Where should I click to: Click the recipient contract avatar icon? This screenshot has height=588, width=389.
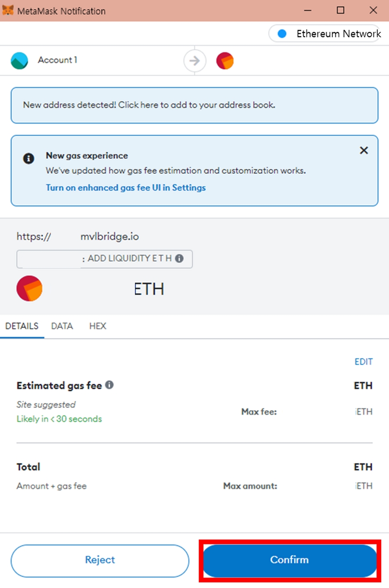point(225,61)
